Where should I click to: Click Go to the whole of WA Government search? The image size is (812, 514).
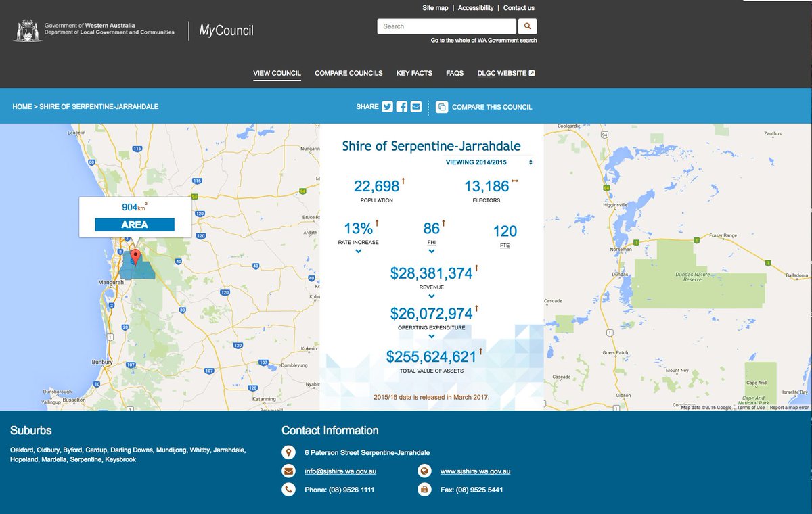click(483, 41)
